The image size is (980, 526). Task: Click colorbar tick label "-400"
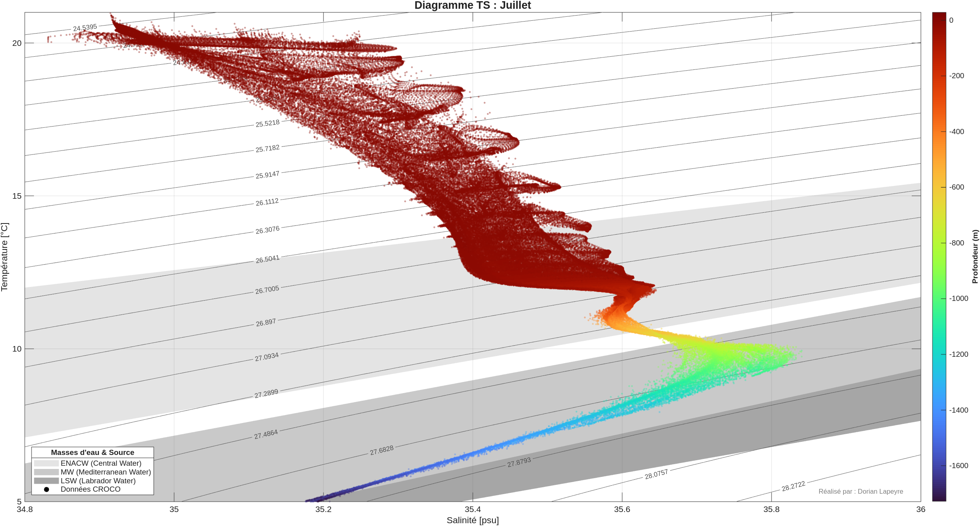[956, 132]
